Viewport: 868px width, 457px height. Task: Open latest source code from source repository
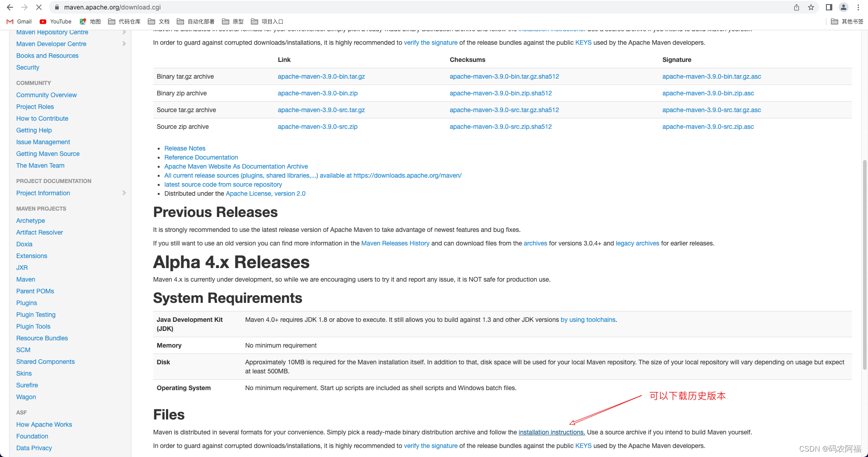coord(223,184)
